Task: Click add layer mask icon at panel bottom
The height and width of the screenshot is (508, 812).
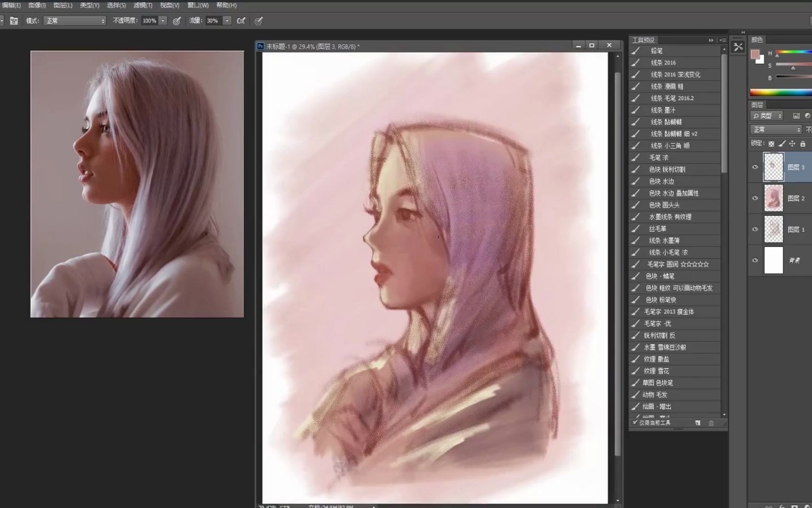Action: [x=794, y=506]
